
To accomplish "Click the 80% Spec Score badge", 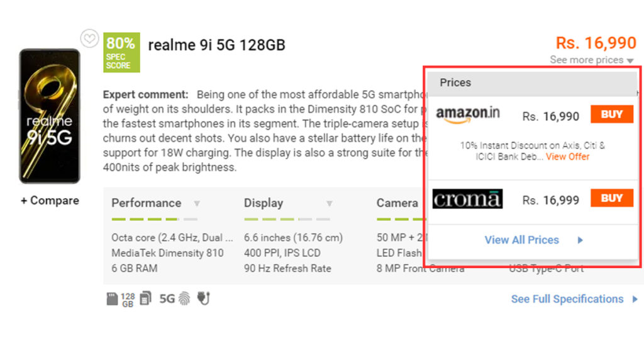I will pyautogui.click(x=121, y=52).
